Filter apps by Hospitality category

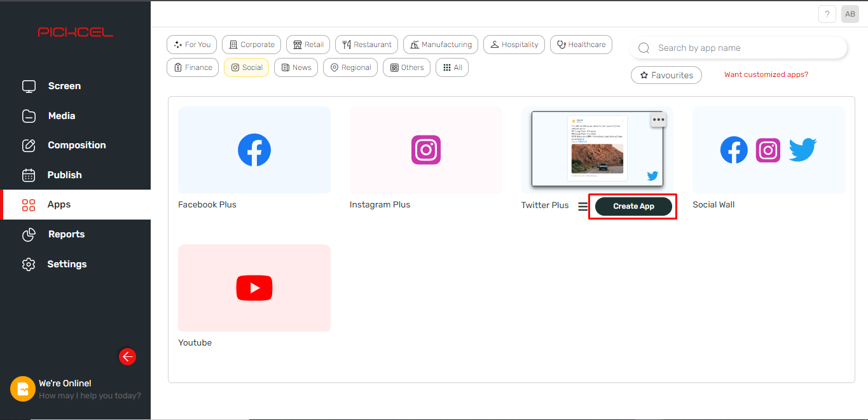pyautogui.click(x=514, y=45)
